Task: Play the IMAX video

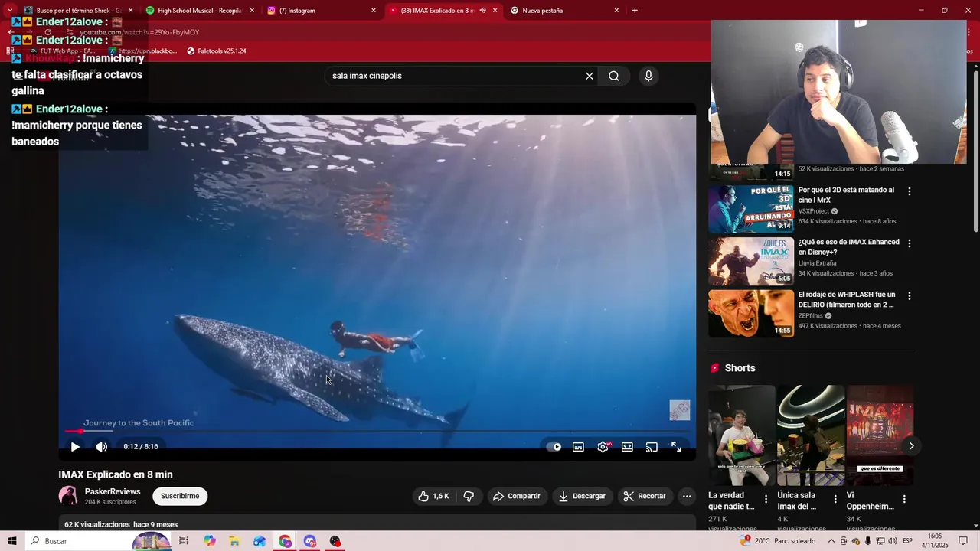Action: tap(75, 447)
